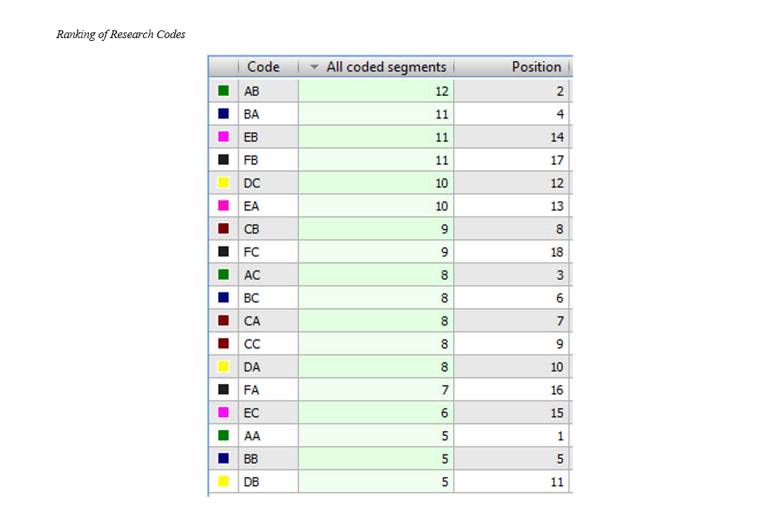Click position value 6 in BC row
Viewport: 765px width, 532px height.
point(560,298)
